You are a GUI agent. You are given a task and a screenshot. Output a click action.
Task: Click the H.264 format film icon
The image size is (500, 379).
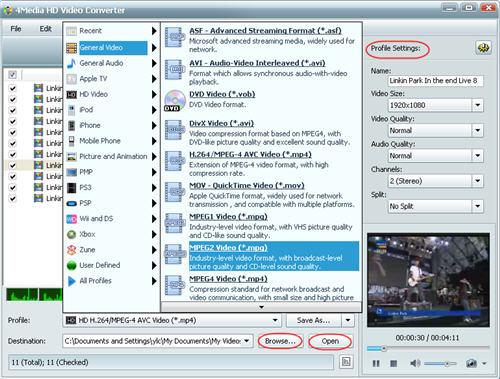pyautogui.click(x=175, y=161)
